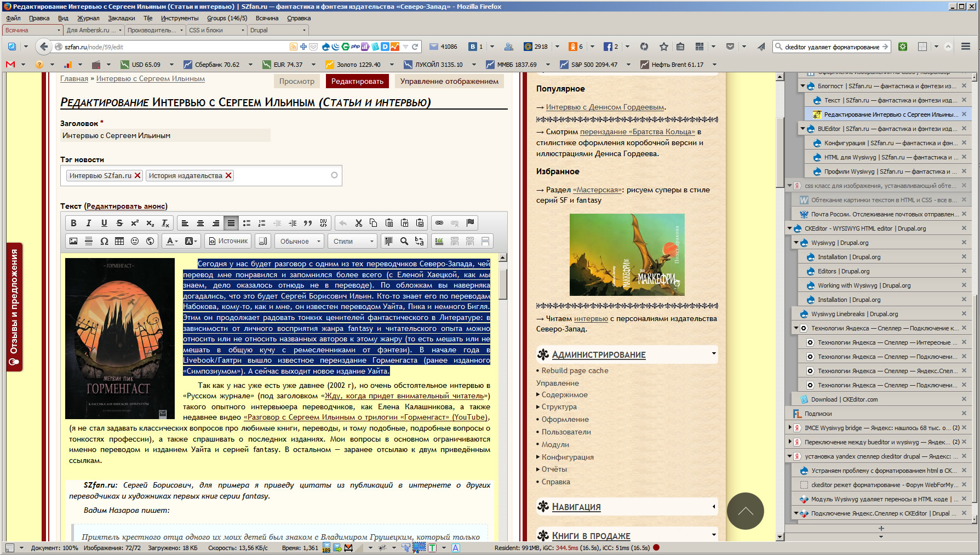Open the 'USD 65.09' bookmark dropdown
The width and height of the screenshot is (980, 555).
tap(171, 65)
